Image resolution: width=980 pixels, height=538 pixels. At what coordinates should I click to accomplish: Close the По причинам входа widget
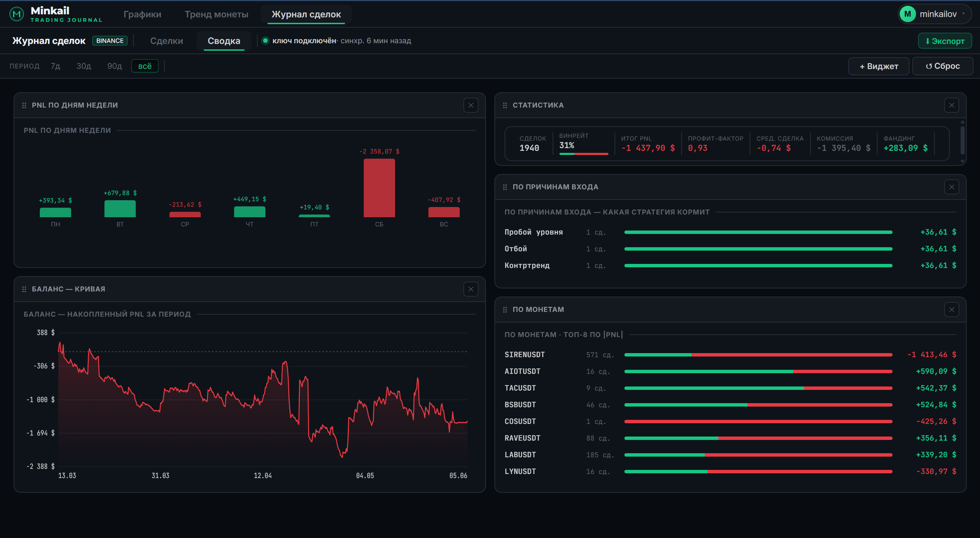(x=951, y=187)
